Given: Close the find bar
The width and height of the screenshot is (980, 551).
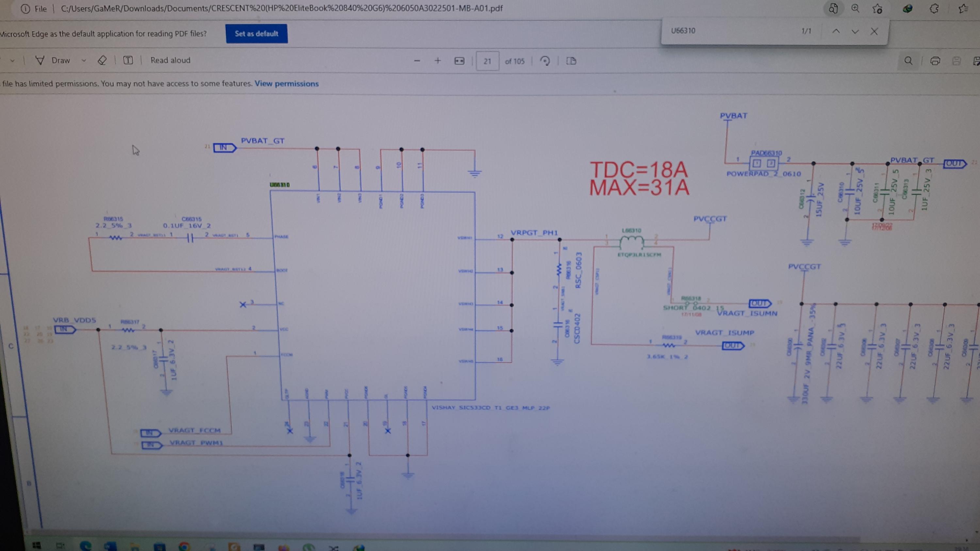Looking at the screenshot, I should pyautogui.click(x=874, y=31).
